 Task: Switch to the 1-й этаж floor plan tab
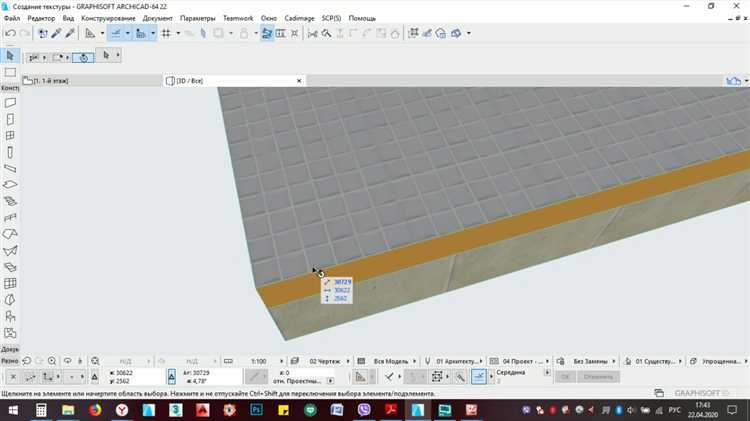click(92, 81)
